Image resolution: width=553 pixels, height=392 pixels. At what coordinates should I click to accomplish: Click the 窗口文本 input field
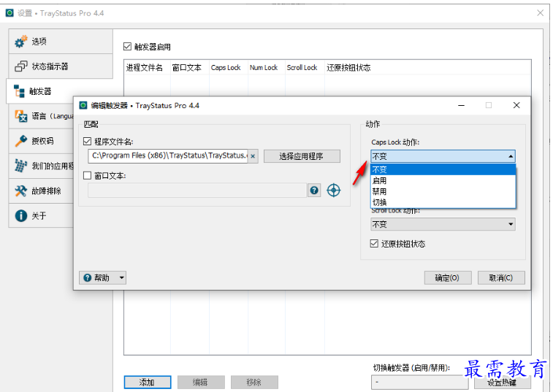197,191
